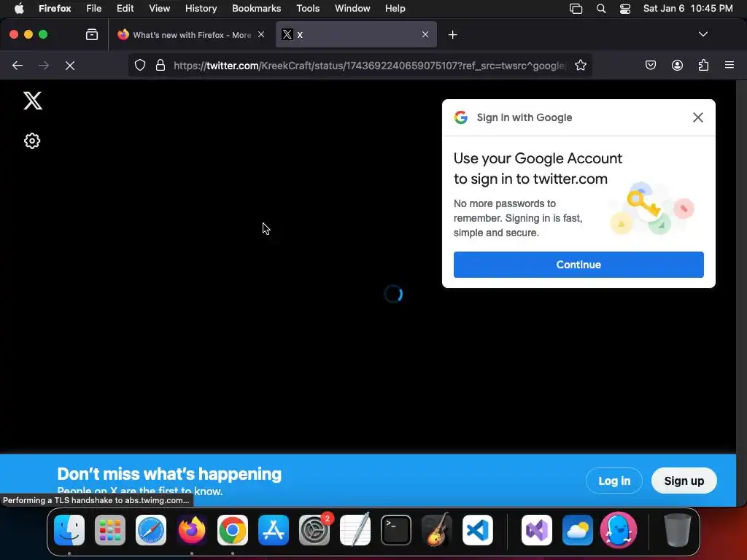Image resolution: width=747 pixels, height=560 pixels.
Task: Open the settings gear in the X sidebar
Action: click(32, 141)
